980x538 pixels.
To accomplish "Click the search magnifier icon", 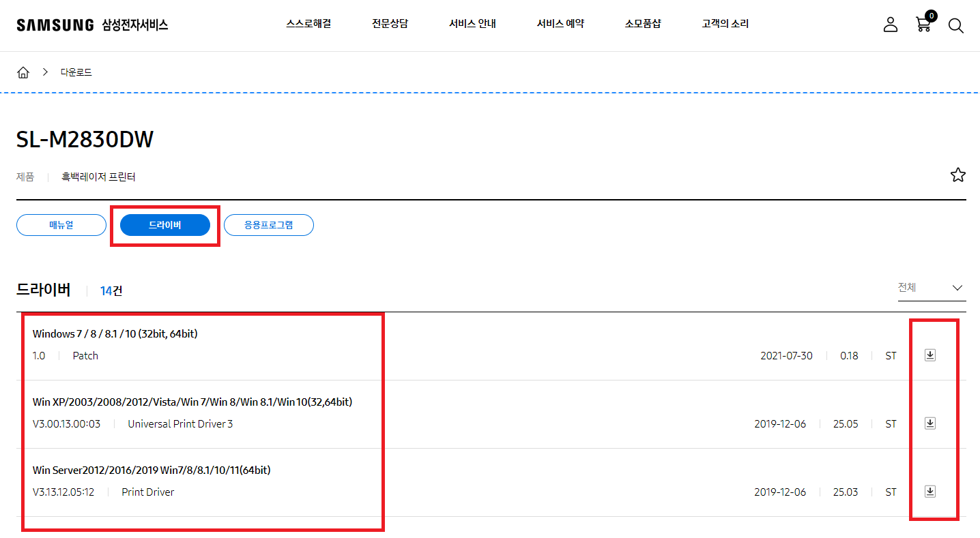I will (x=955, y=26).
